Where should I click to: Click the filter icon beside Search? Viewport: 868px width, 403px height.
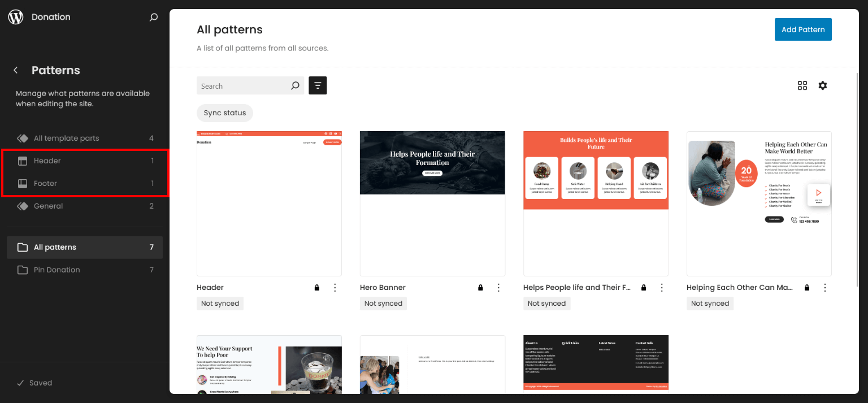[318, 86]
